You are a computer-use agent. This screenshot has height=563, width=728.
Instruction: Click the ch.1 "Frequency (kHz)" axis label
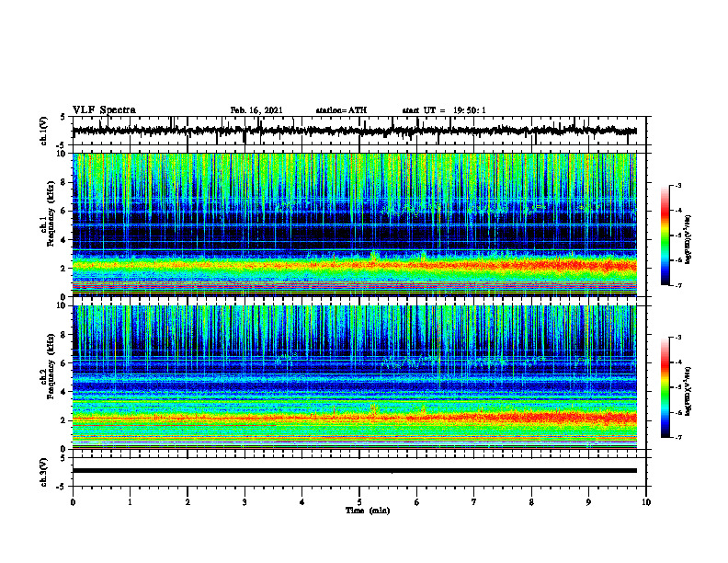(x=51, y=214)
